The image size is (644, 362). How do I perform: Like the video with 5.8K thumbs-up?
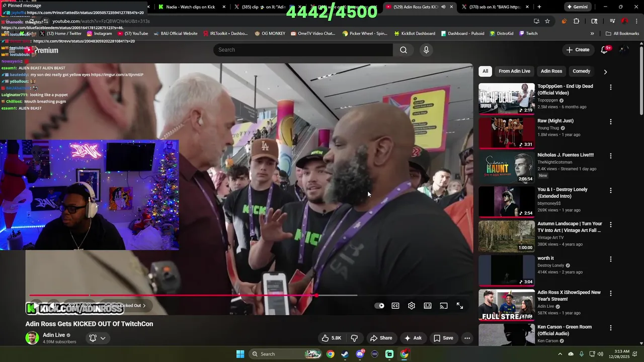[332, 338]
